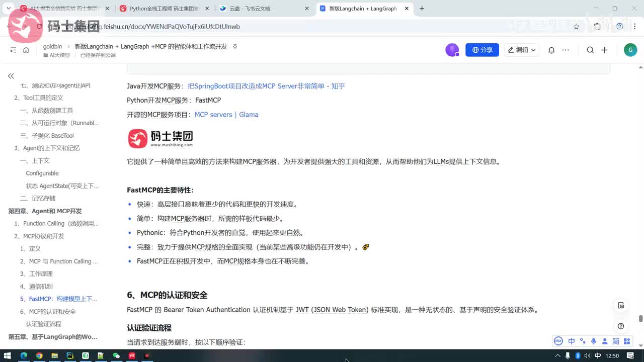Bookmark this page with the star icon

point(577,27)
